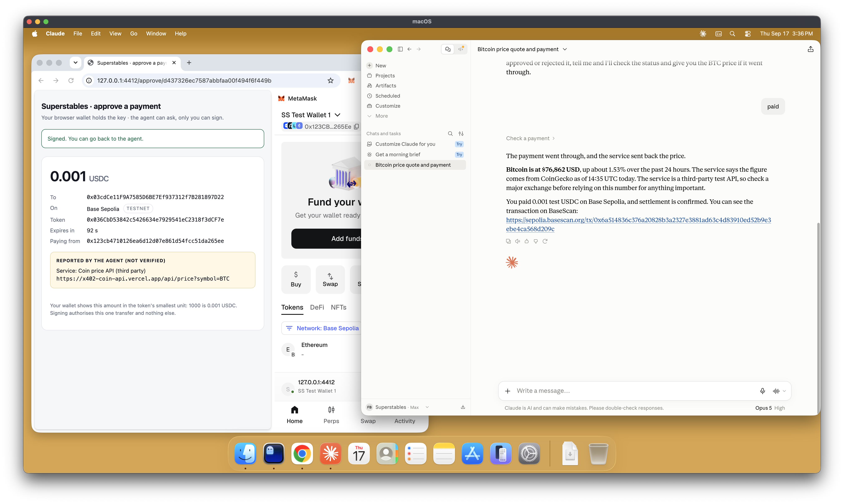Start voice mode waveform icon
This screenshot has height=504, width=844.
(x=776, y=391)
